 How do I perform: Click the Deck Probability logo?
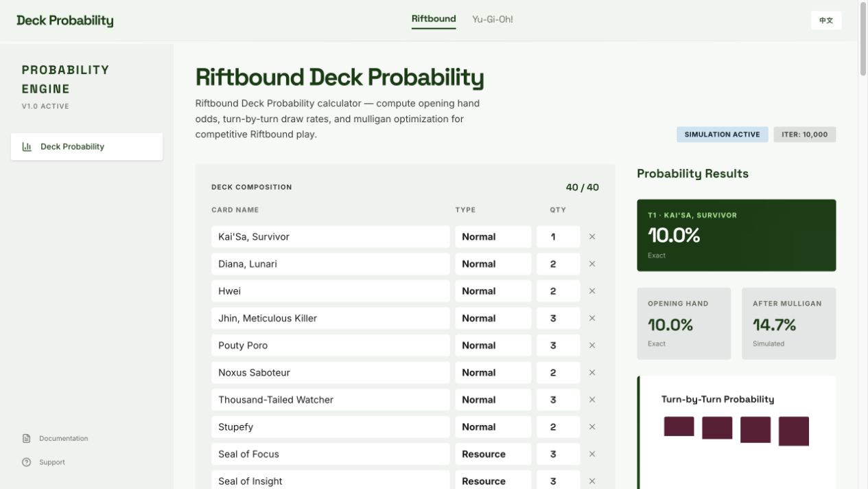point(65,21)
